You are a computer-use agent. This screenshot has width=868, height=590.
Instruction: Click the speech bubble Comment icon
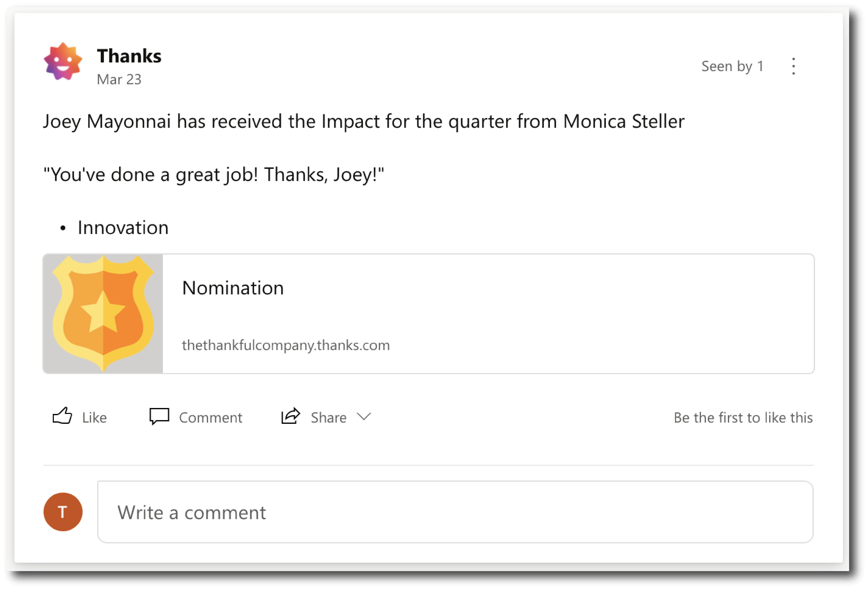pos(159,416)
